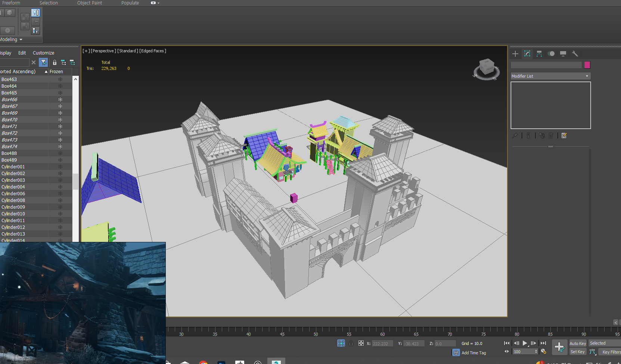Toggle frozen snowflake for Box489

click(60, 160)
